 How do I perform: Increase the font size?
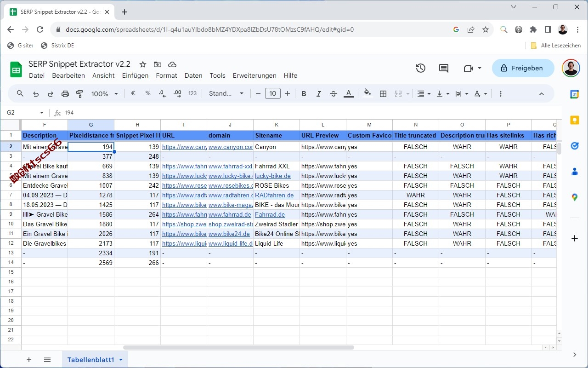point(288,93)
